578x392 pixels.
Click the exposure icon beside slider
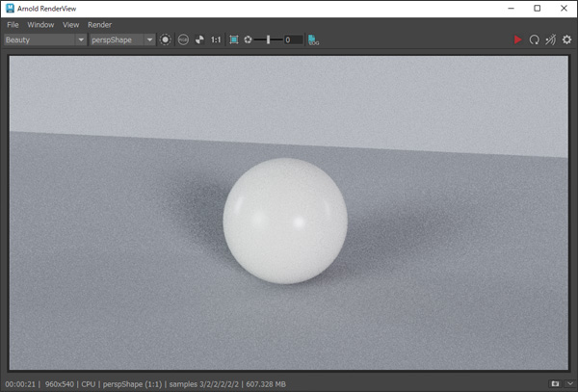click(x=248, y=39)
